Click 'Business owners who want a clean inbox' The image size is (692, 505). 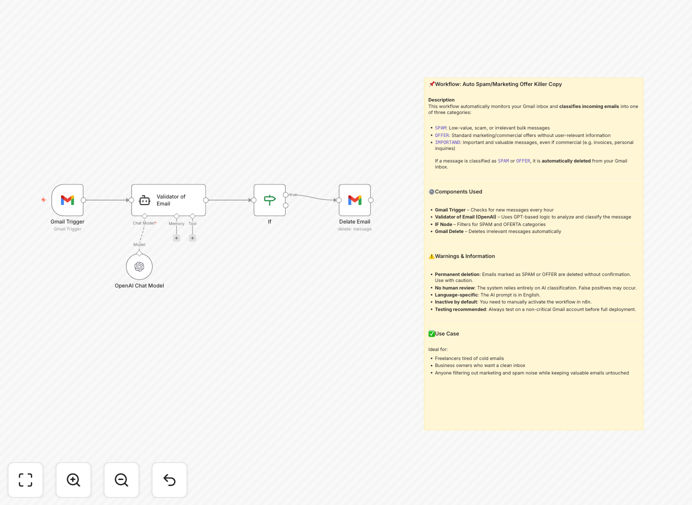480,366
